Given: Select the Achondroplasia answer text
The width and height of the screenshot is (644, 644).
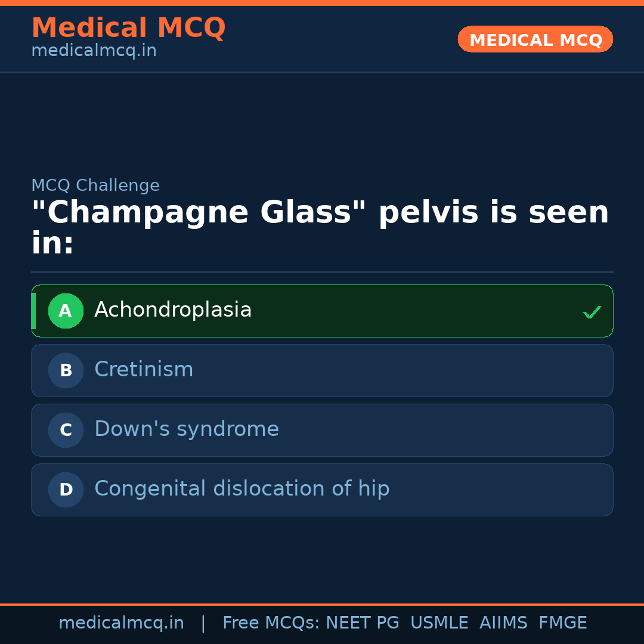Looking at the screenshot, I should click(173, 310).
